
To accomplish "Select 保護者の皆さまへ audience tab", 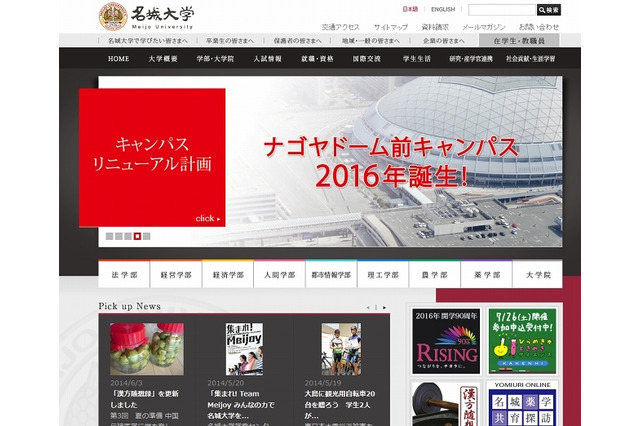I will tap(298, 41).
